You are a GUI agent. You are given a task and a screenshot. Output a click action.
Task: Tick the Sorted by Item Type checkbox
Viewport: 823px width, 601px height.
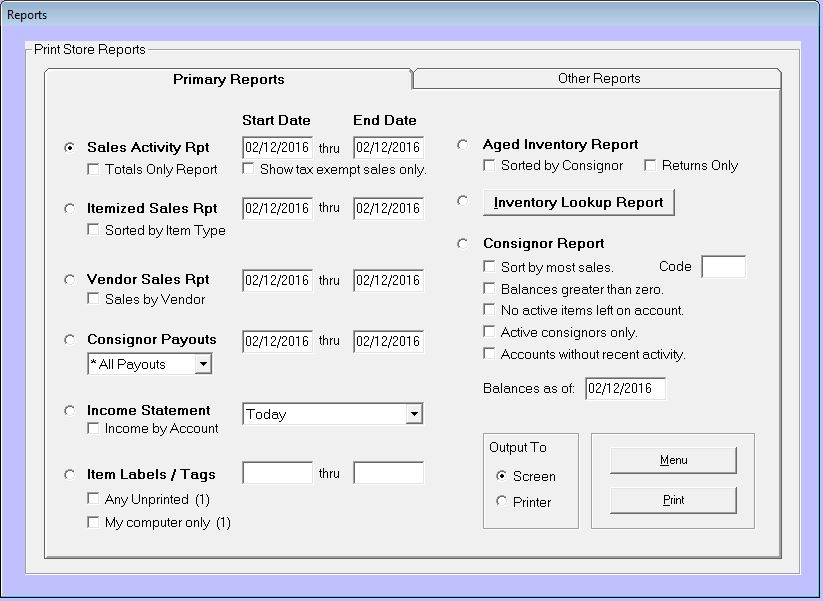coord(93,229)
